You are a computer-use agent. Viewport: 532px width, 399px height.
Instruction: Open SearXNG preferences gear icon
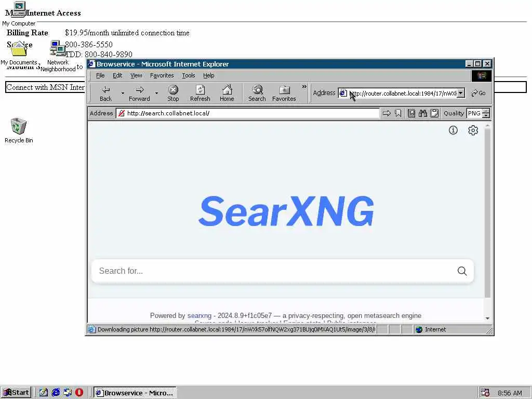(x=473, y=130)
